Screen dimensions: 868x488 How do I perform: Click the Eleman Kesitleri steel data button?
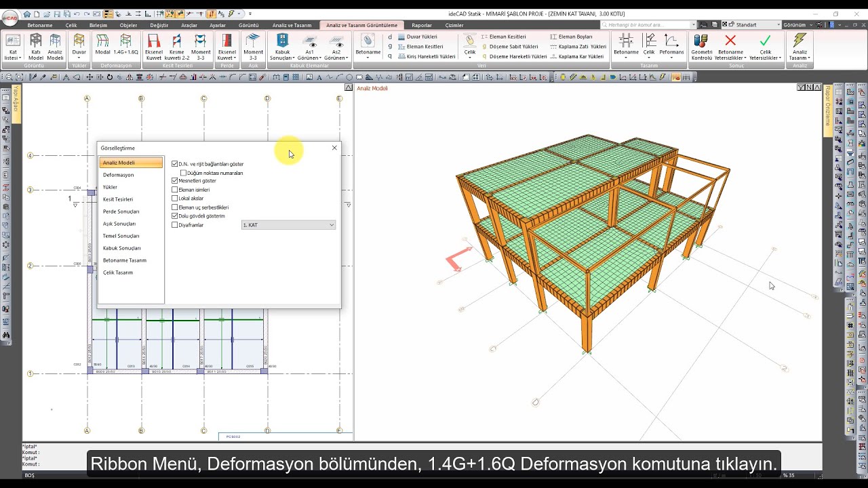[502, 37]
